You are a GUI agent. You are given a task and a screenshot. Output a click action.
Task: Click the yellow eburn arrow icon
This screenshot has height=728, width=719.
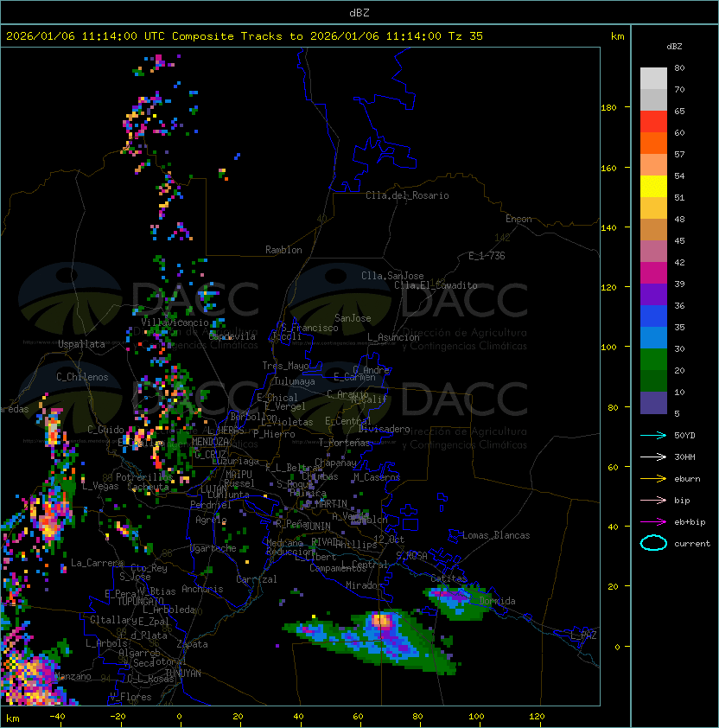coord(653,479)
